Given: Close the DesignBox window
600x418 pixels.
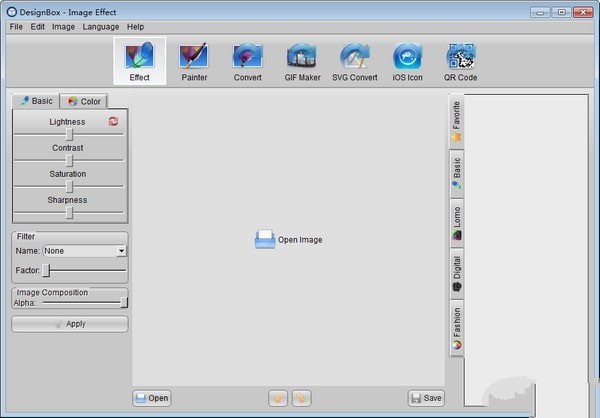Looking at the screenshot, I should [x=583, y=12].
